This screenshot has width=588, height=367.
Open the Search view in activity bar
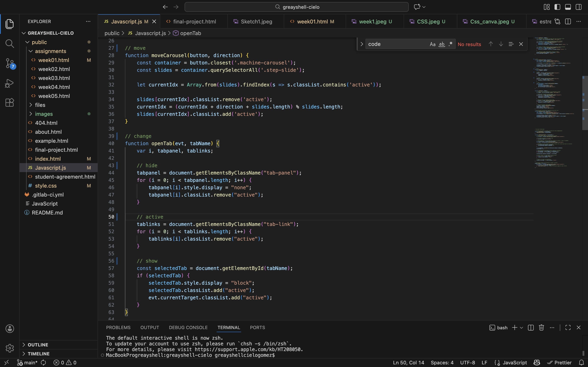(x=9, y=44)
